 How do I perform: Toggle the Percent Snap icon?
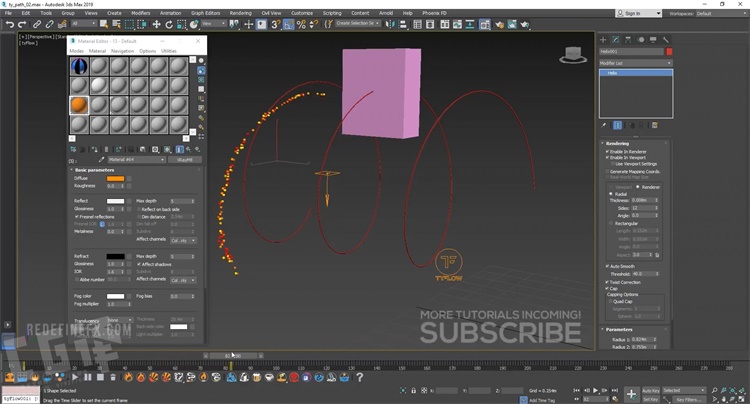point(301,24)
